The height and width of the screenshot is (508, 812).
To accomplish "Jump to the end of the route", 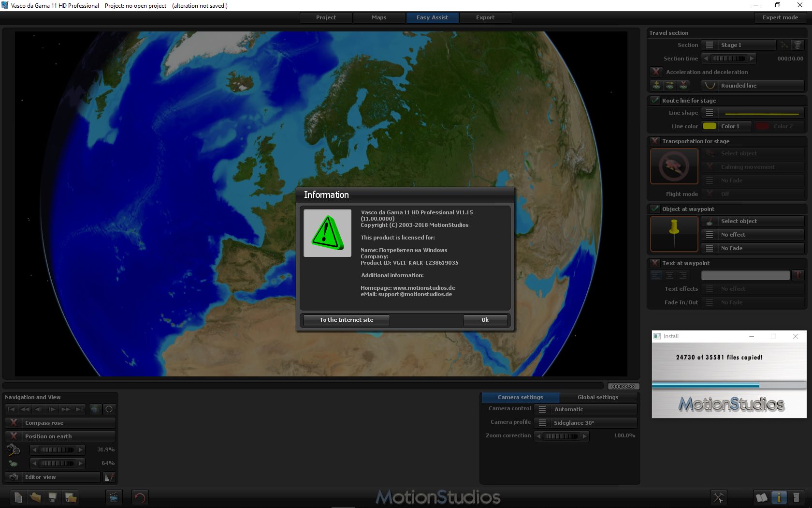I will (79, 409).
